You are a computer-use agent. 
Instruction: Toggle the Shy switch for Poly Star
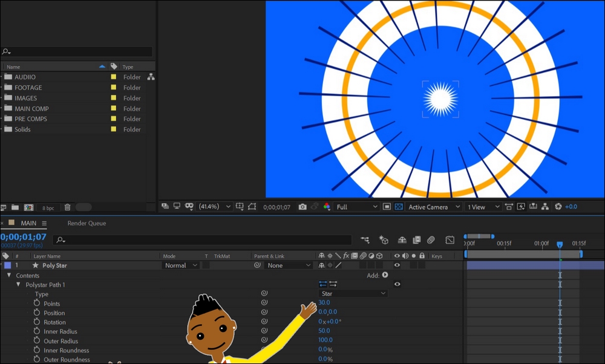click(321, 265)
